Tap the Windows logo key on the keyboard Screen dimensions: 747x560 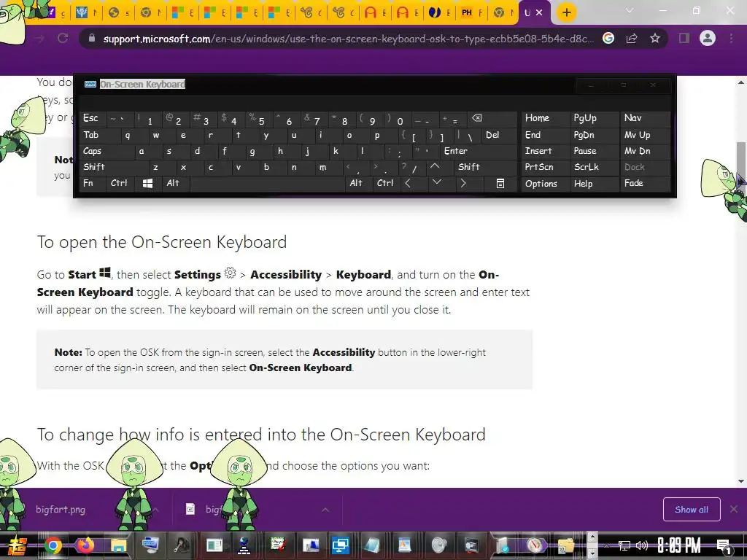pos(147,183)
